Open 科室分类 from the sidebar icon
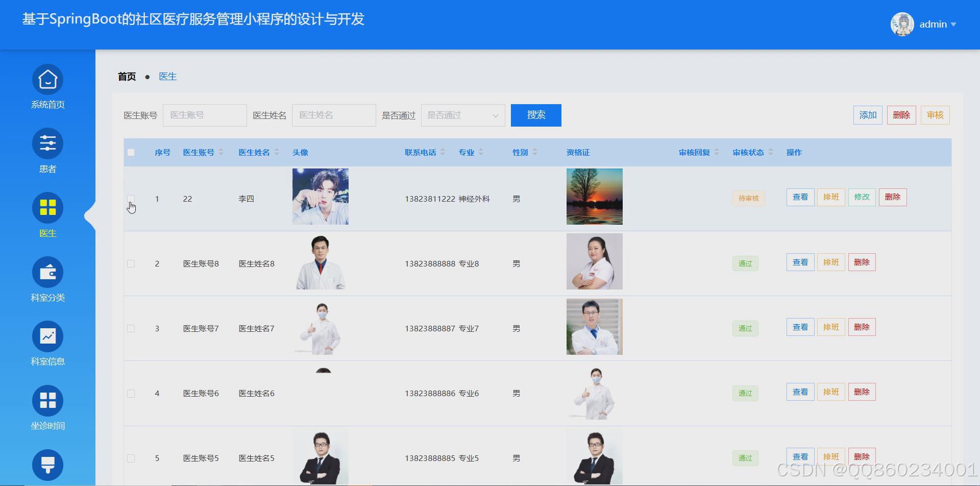Viewport: 980px width, 486px height. [47, 272]
